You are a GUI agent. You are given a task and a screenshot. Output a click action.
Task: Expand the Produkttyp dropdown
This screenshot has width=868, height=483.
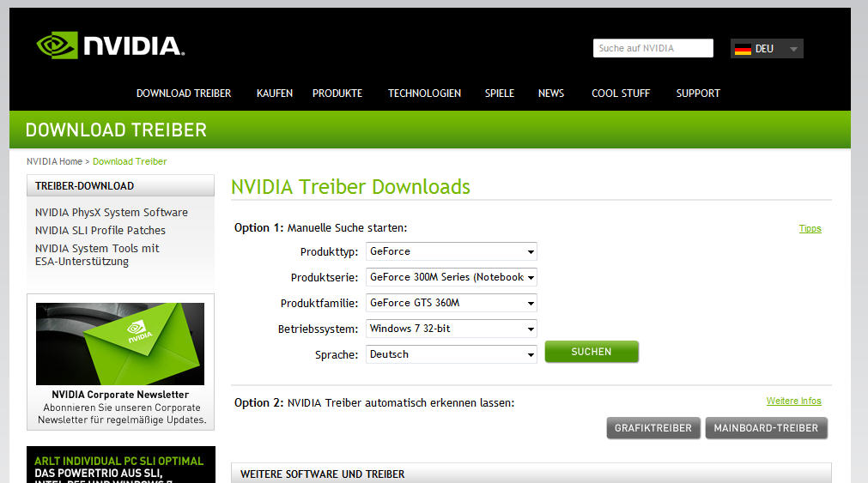pos(451,251)
